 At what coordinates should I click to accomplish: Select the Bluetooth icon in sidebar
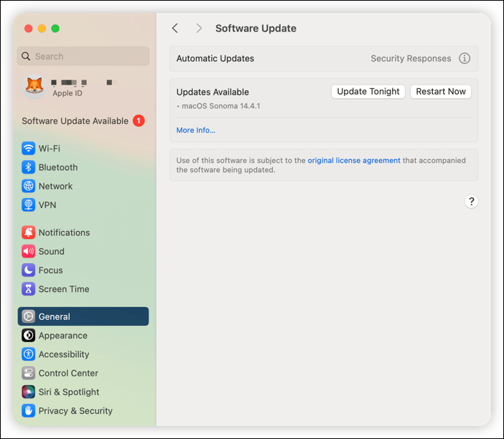pos(28,167)
